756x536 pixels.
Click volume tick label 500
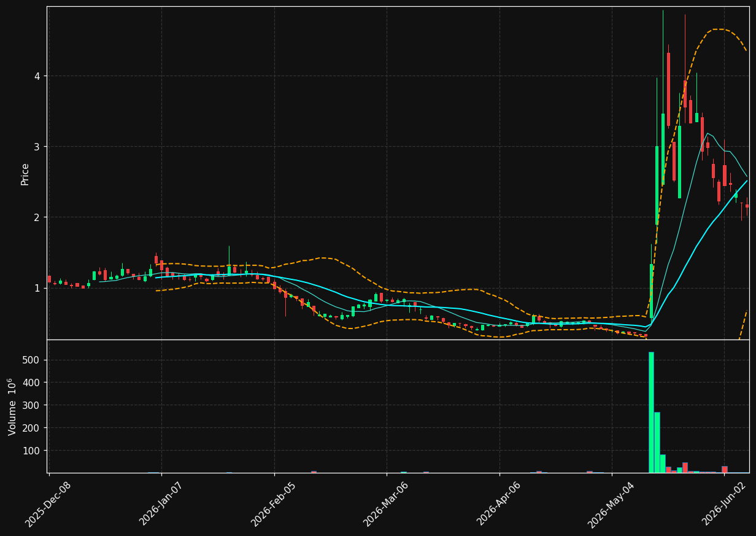(32, 360)
